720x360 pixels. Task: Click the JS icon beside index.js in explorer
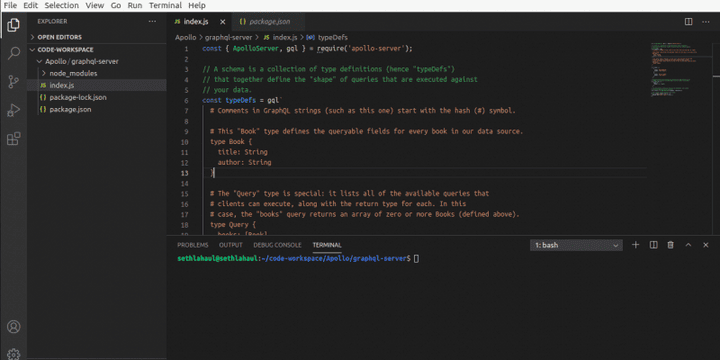(x=43, y=85)
